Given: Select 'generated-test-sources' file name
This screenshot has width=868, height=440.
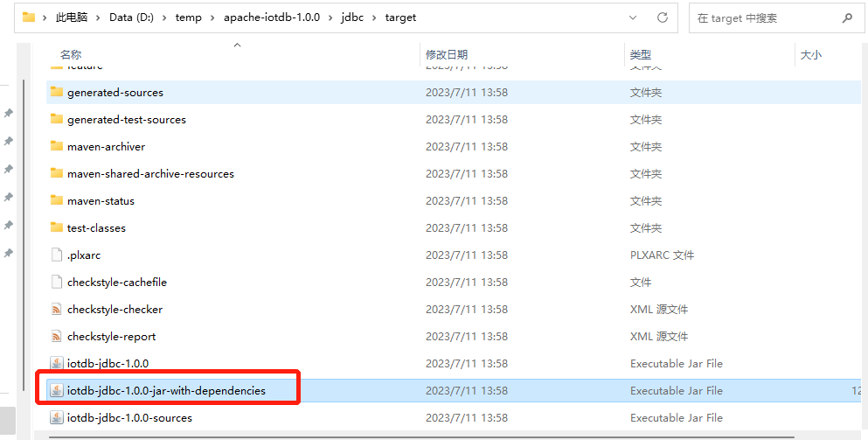Looking at the screenshot, I should pyautogui.click(x=127, y=120).
